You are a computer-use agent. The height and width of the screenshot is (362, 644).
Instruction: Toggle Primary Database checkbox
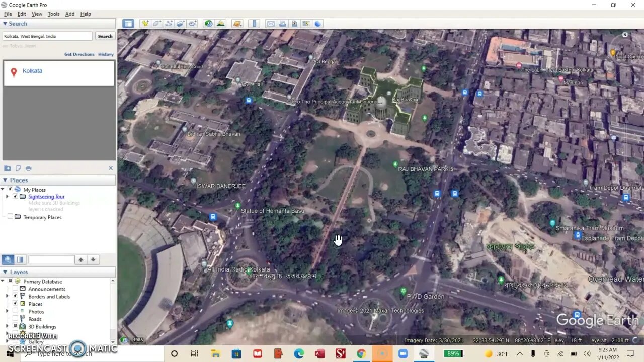pyautogui.click(x=10, y=281)
